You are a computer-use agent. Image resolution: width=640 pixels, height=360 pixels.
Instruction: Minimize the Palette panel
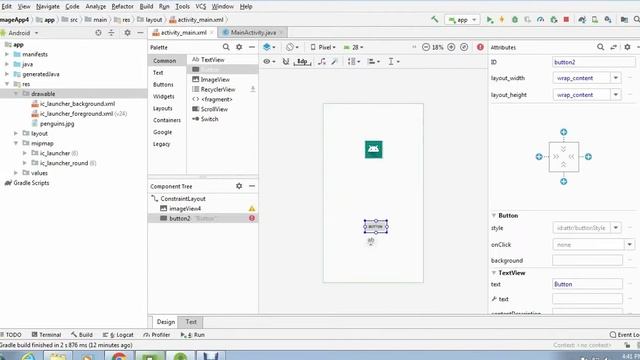[252, 47]
